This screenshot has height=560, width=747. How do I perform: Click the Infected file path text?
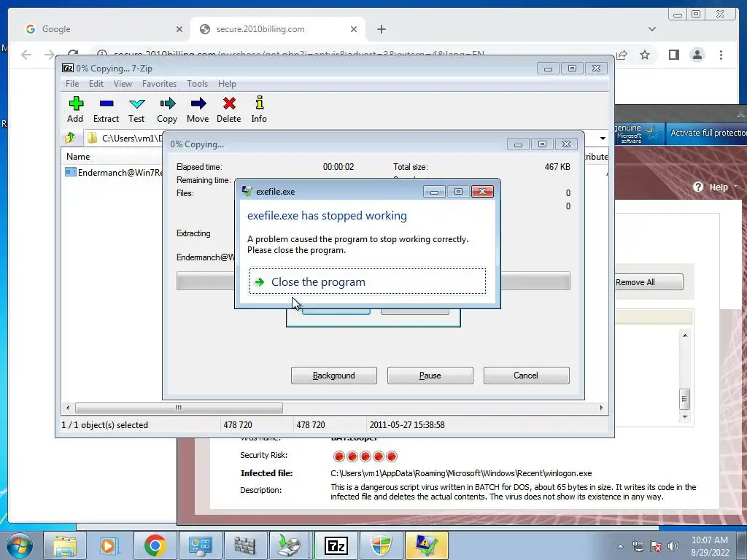pyautogui.click(x=461, y=473)
